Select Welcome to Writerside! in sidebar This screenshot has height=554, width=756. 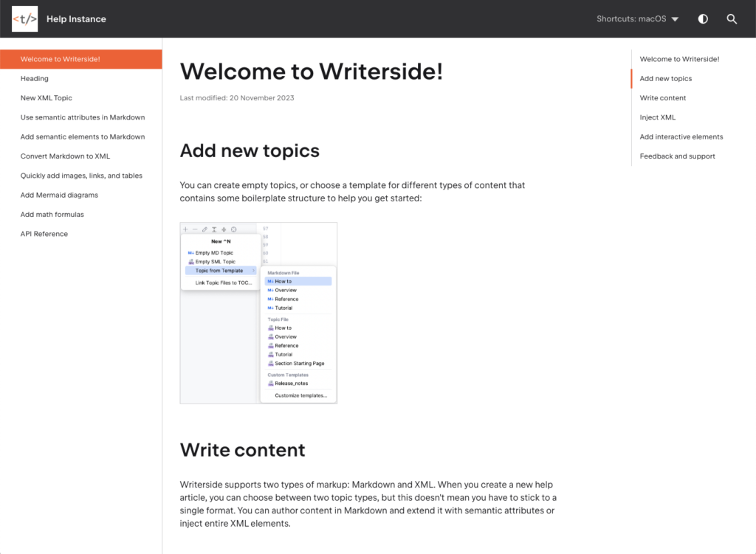(61, 59)
